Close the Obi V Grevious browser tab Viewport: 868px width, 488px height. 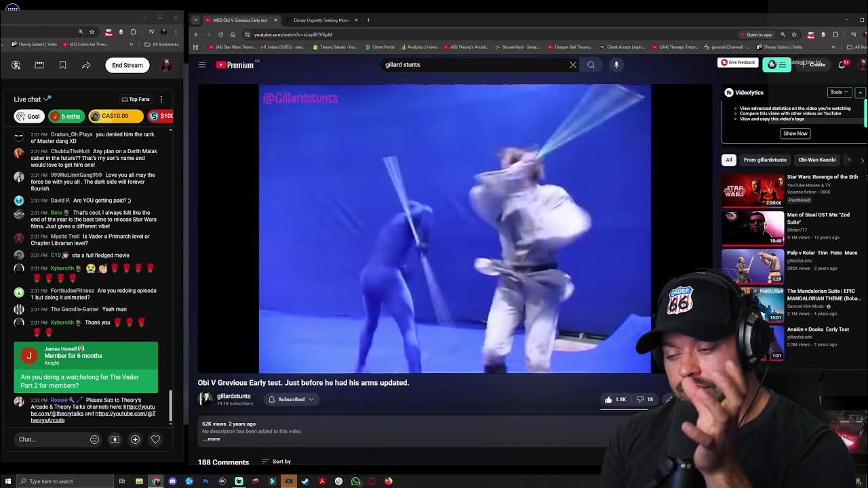(275, 20)
